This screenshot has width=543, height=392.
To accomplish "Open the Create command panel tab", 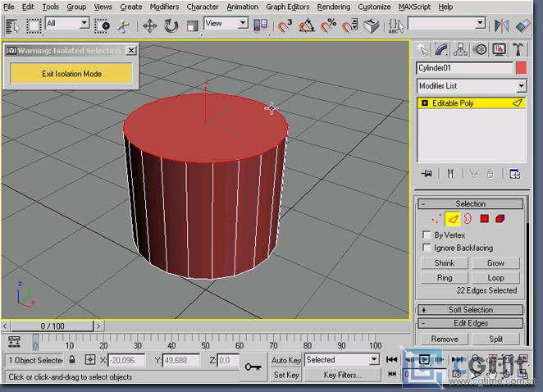I will (x=422, y=50).
